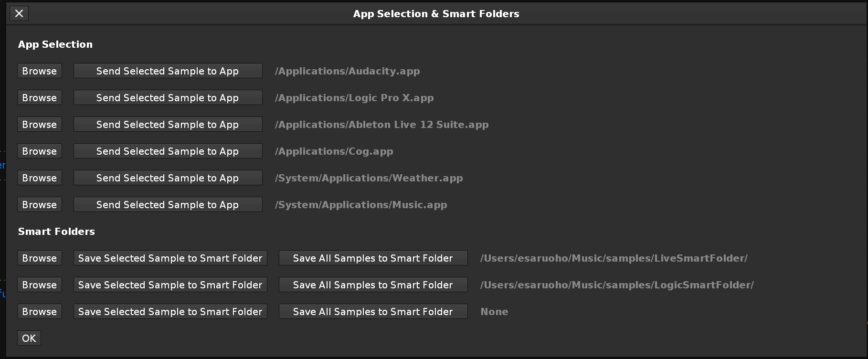Send selected sample to Logic Pro X
The image size is (868, 359).
pyautogui.click(x=168, y=98)
